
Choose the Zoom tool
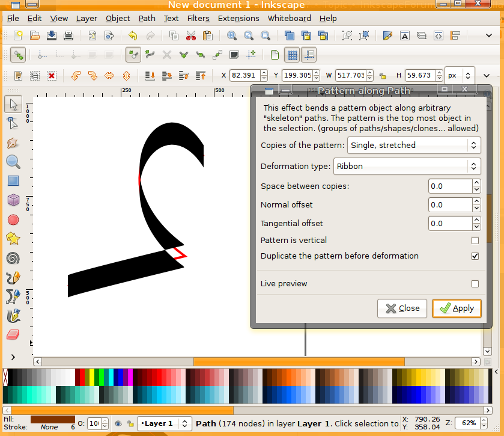[13, 161]
